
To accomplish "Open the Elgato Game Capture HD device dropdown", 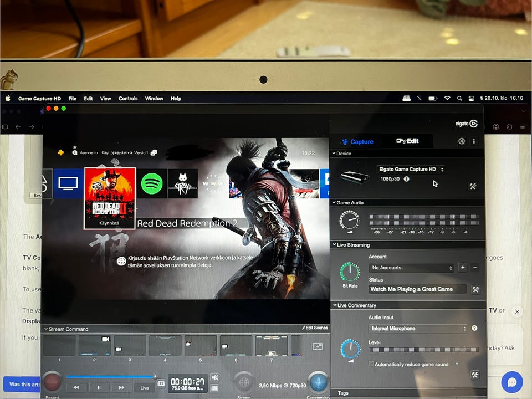I will pos(411,169).
